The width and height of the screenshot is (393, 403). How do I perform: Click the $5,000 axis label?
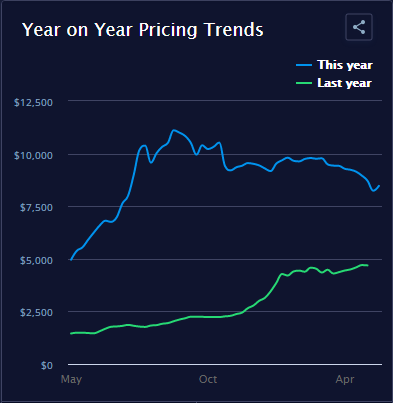tap(36, 260)
